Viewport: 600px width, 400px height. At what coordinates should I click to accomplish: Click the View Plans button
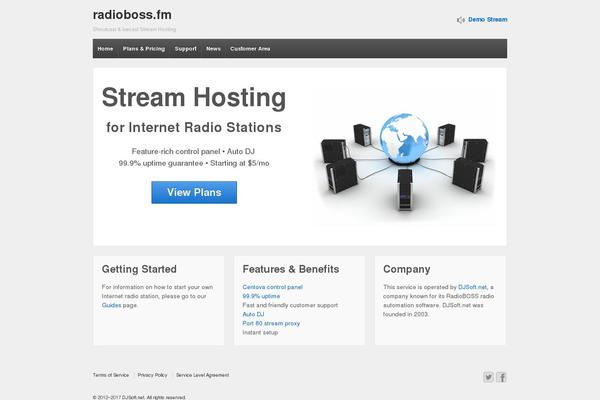coord(194,192)
